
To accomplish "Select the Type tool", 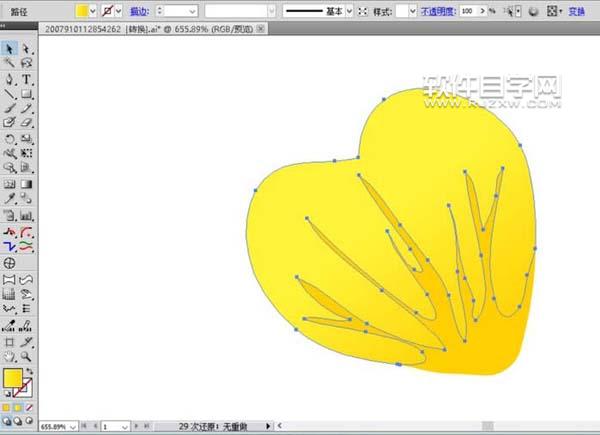I will [25, 78].
